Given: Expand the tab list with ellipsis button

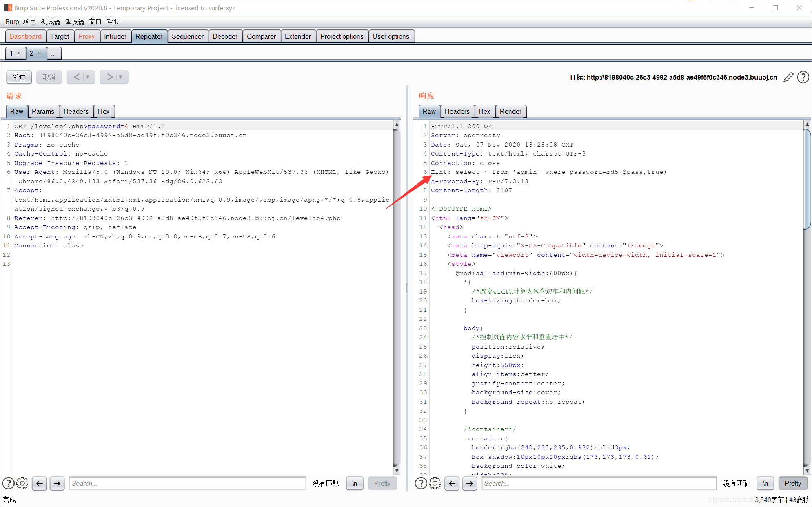Looking at the screenshot, I should click(x=53, y=53).
